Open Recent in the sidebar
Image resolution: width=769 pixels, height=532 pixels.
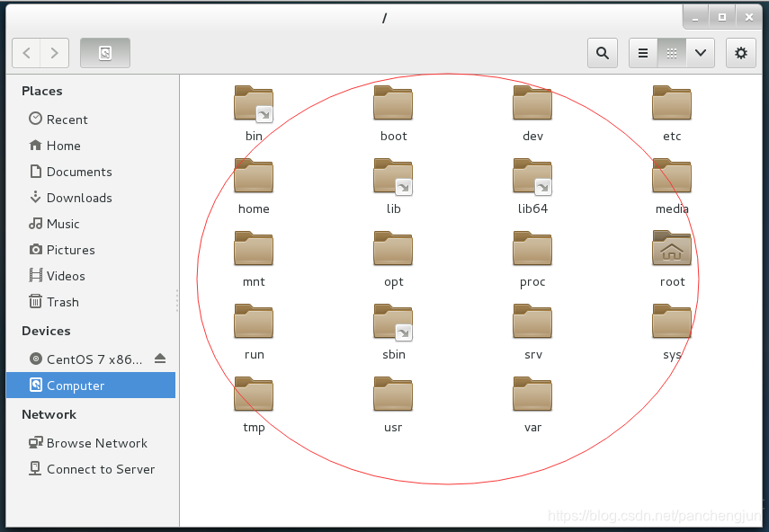pos(91,120)
